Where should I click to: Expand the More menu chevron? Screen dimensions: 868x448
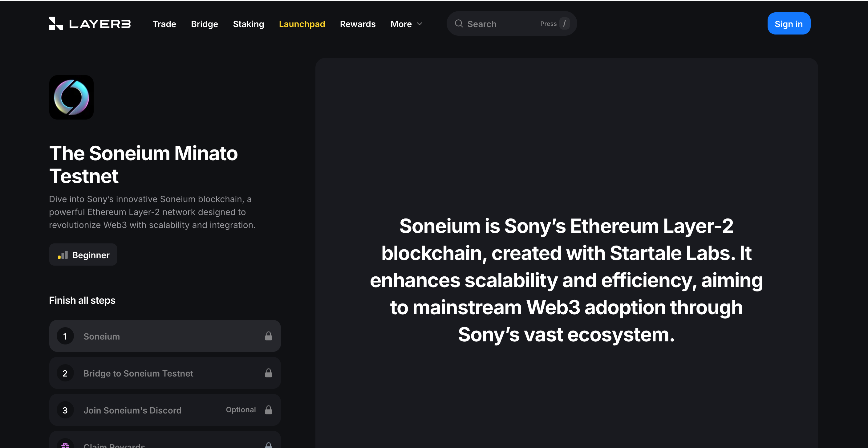point(420,24)
